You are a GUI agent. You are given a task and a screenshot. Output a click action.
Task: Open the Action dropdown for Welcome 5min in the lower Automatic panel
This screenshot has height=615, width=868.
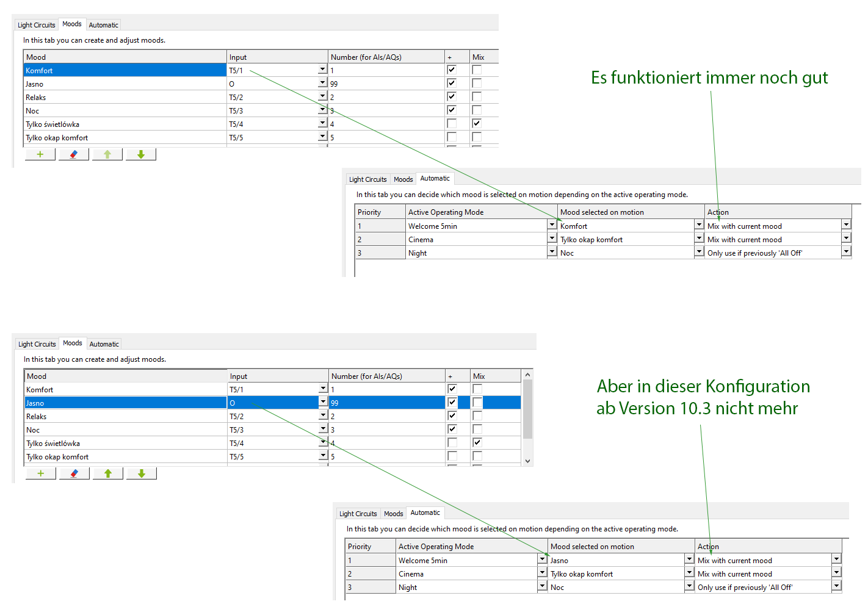tap(836, 560)
